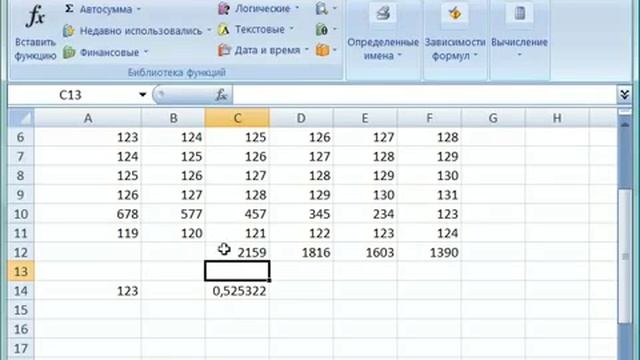Click the fx button in formula bar
The height and width of the screenshot is (360, 640).
pyautogui.click(x=221, y=95)
